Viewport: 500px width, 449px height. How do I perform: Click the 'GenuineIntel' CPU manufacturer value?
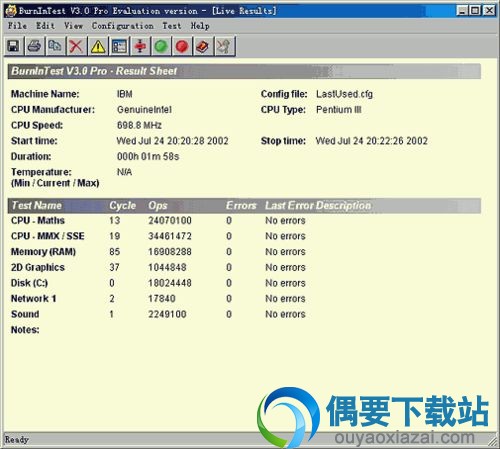(x=144, y=110)
